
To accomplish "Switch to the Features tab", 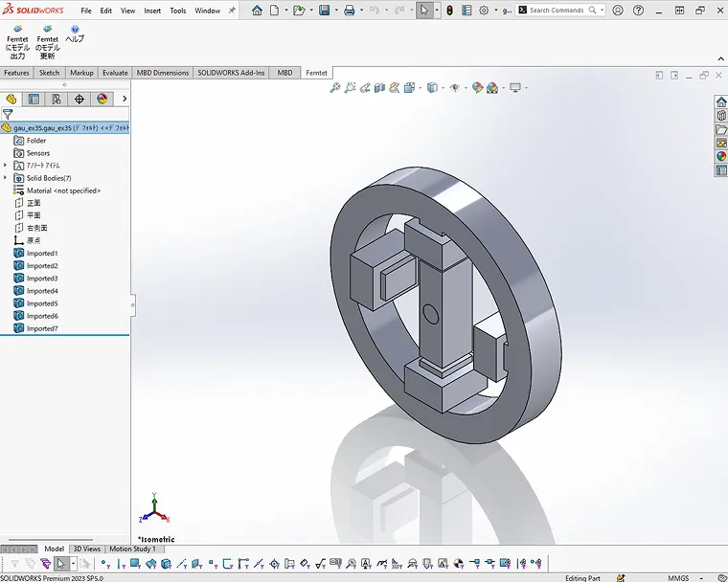I will point(16,73).
